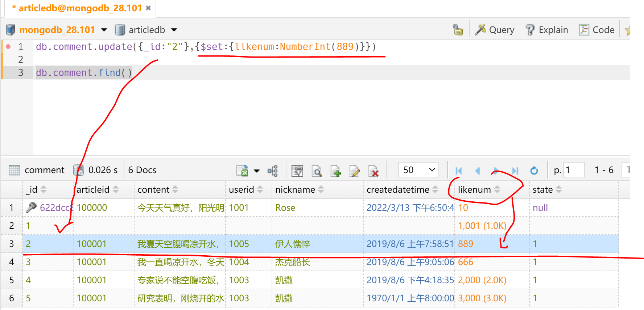
Task: Click the Query button
Action: [x=495, y=30]
